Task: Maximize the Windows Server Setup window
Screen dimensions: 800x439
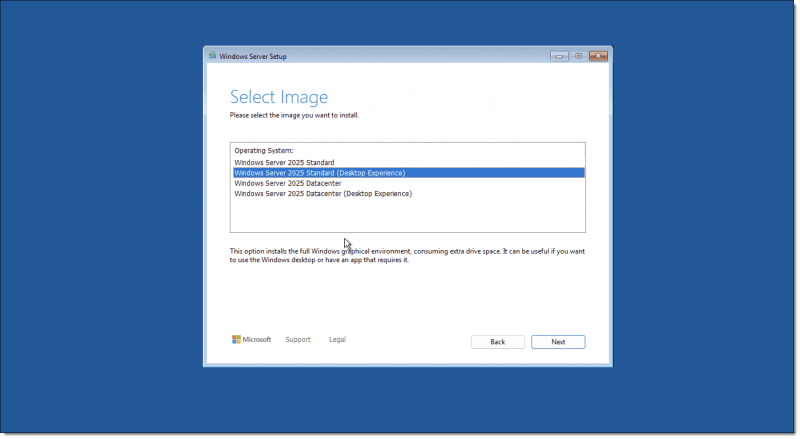Action: [578, 56]
